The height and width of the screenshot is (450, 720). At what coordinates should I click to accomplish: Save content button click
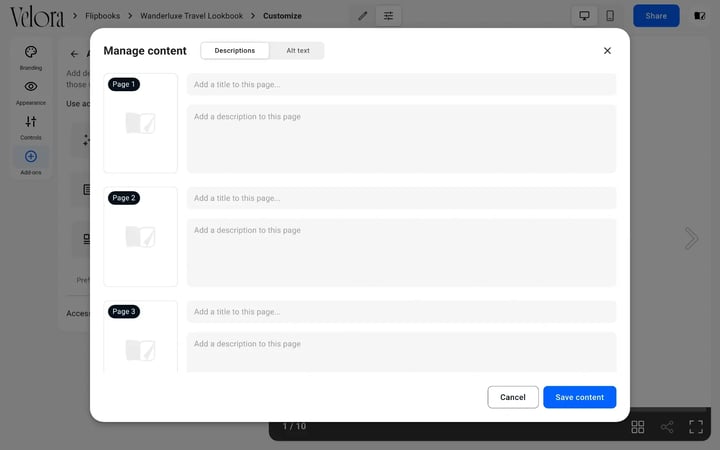[579, 397]
